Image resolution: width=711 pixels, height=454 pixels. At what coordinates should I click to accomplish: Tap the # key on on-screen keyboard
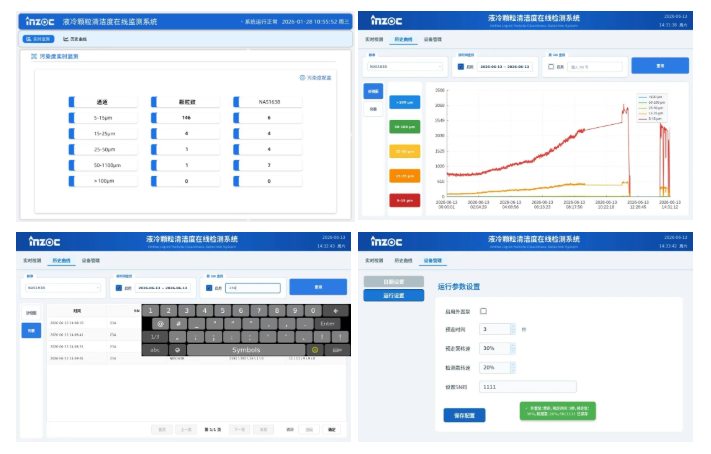[x=178, y=324]
